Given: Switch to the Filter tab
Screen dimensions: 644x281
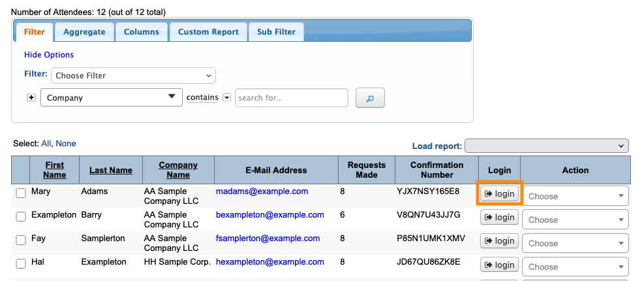Looking at the screenshot, I should tap(35, 31).
